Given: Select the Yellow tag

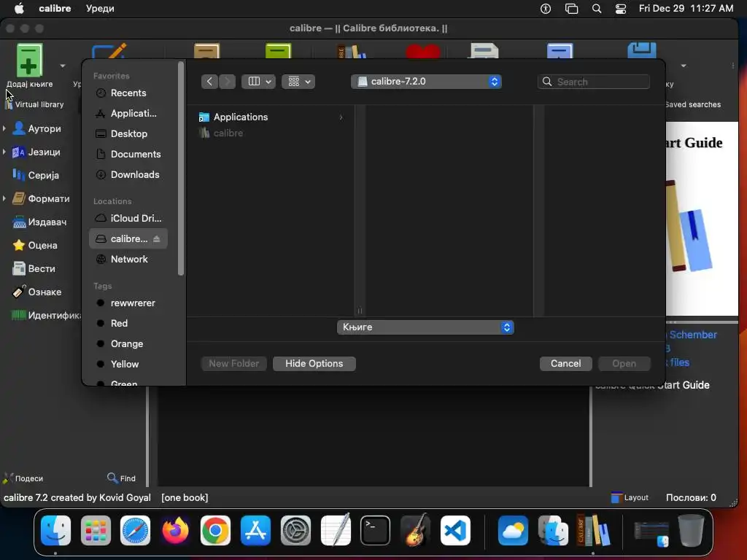Looking at the screenshot, I should point(128,365).
